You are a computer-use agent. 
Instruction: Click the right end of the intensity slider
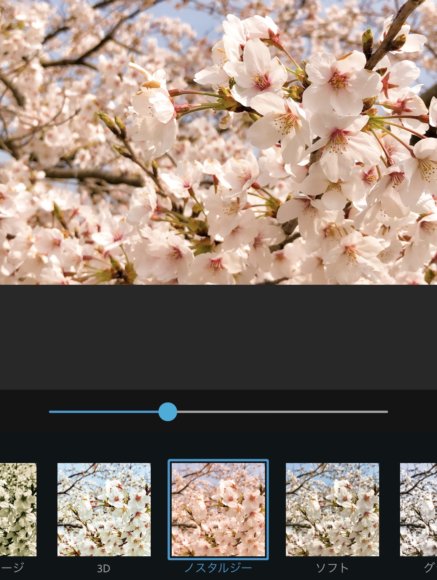point(386,412)
